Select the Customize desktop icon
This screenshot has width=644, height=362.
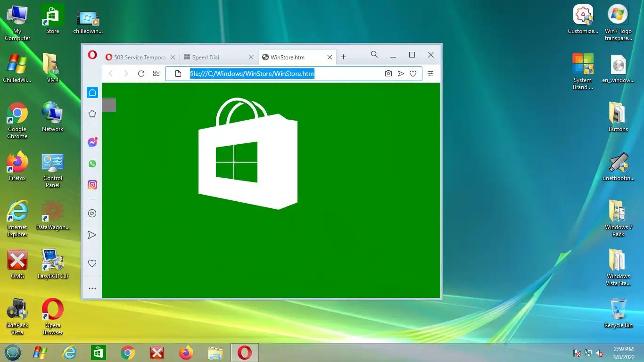pos(583,19)
